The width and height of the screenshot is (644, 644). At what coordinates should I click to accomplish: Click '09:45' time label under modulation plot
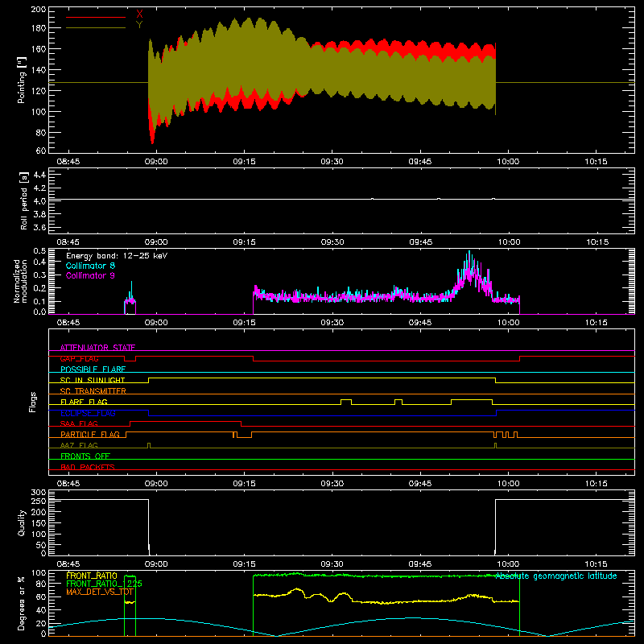coord(420,323)
